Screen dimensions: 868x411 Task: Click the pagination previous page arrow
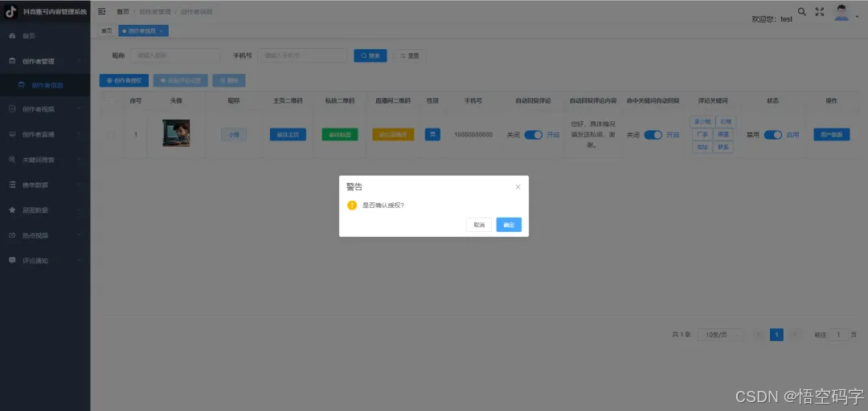[759, 335]
